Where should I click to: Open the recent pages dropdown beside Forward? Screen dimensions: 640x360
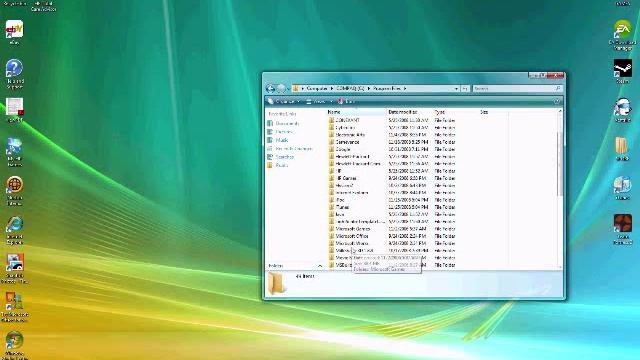coord(288,89)
